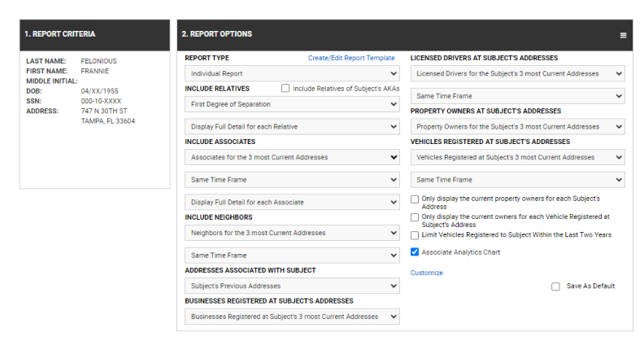
Task: Expand the First Degree of Separation dropdown
Action: point(292,104)
